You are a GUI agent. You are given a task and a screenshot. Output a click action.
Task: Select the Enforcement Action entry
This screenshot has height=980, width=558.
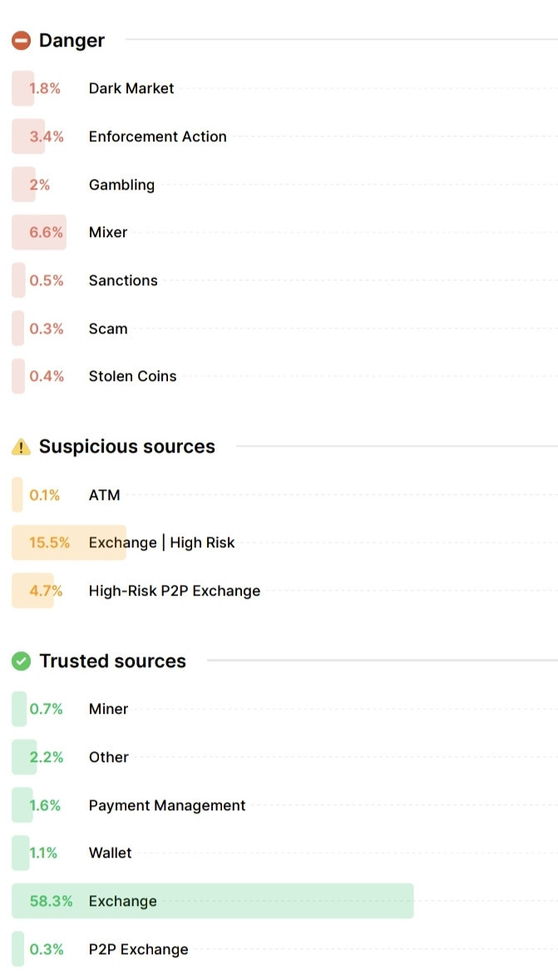pyautogui.click(x=284, y=136)
